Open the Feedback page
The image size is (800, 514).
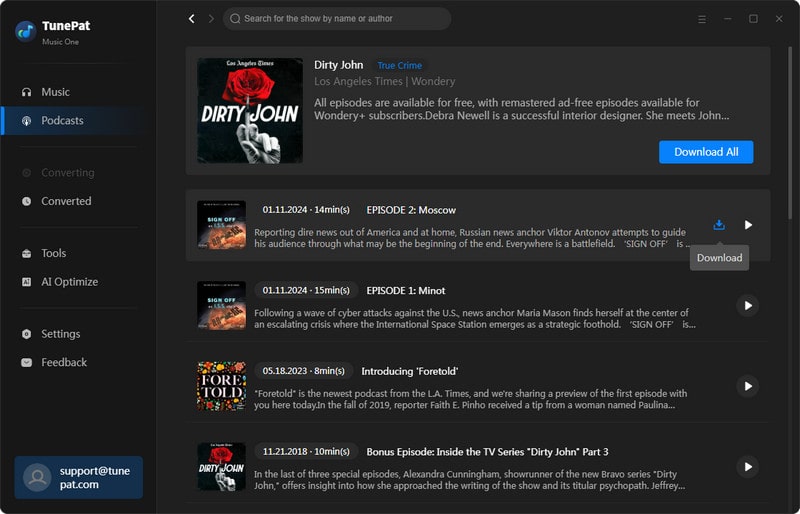[64, 363]
